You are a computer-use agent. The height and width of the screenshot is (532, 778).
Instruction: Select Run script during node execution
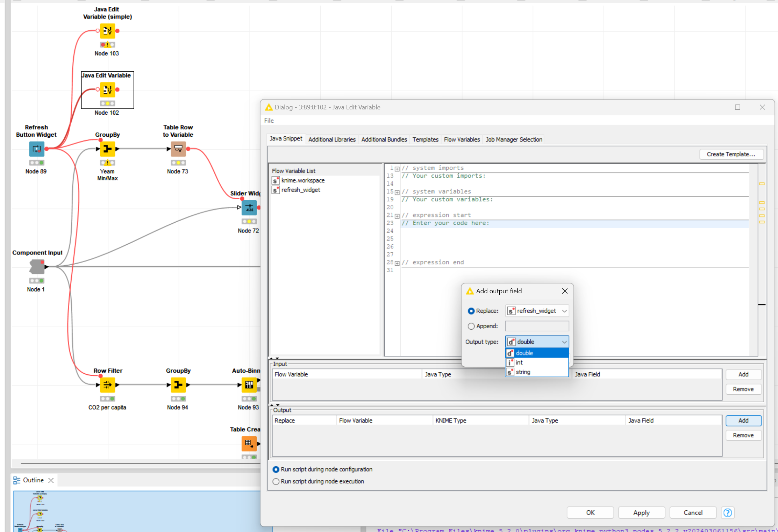[276, 481]
